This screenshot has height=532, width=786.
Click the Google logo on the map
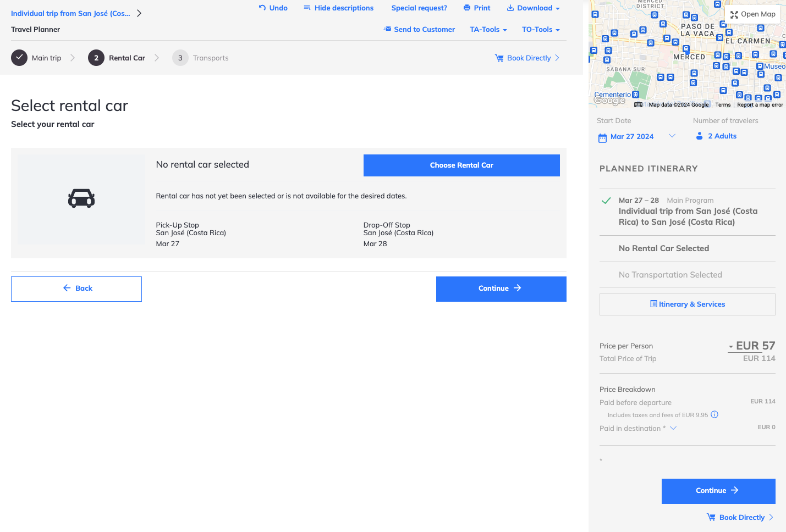[x=609, y=100]
